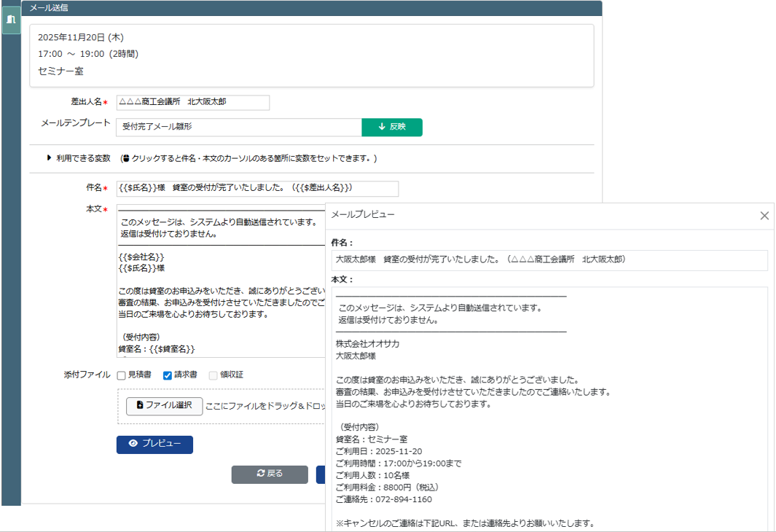
Task: Click into the 件名 subject field
Action: point(256,189)
